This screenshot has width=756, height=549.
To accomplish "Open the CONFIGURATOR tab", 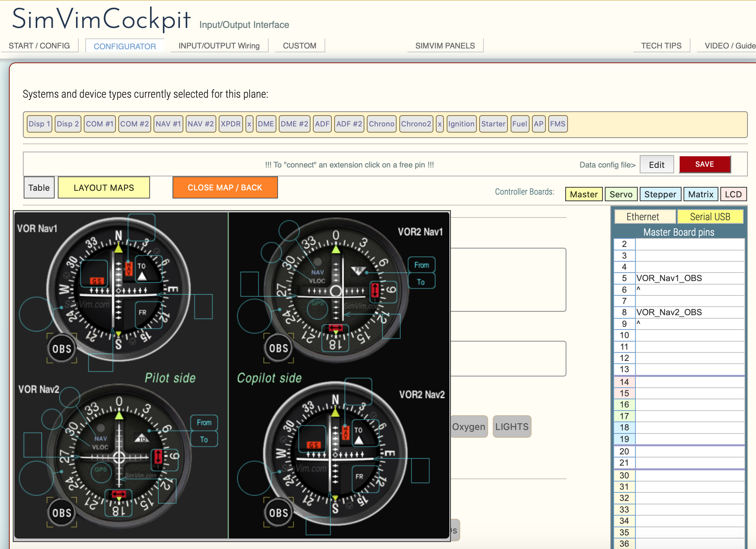I will tap(125, 46).
